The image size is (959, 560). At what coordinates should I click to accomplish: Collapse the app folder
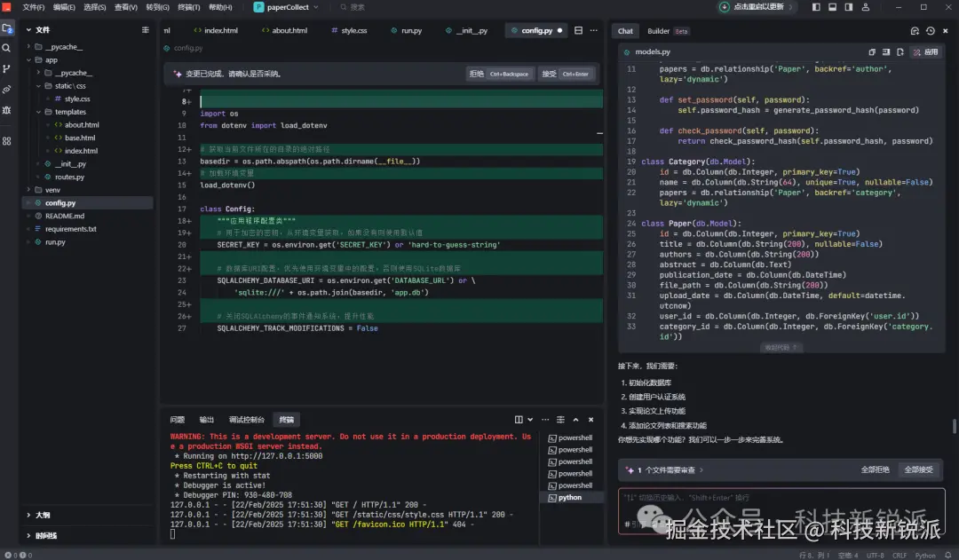tap(28, 60)
